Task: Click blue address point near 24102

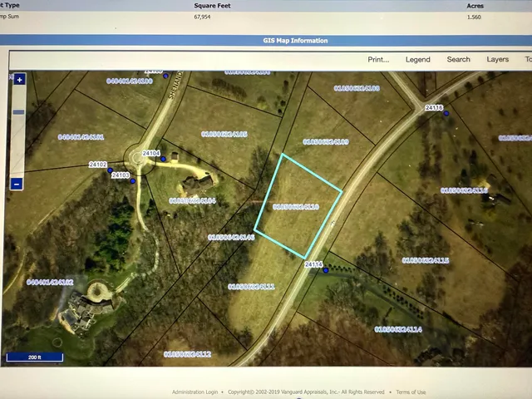Action: click(x=111, y=169)
